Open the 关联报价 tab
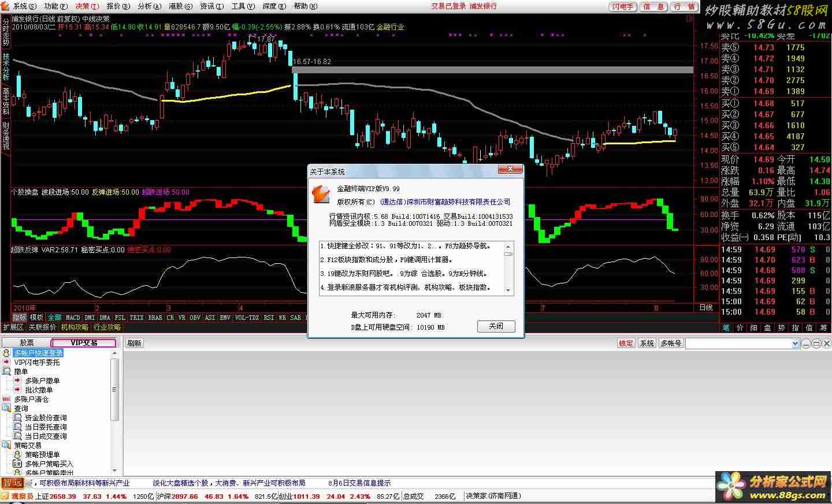The width and height of the screenshot is (832, 504). click(x=43, y=327)
